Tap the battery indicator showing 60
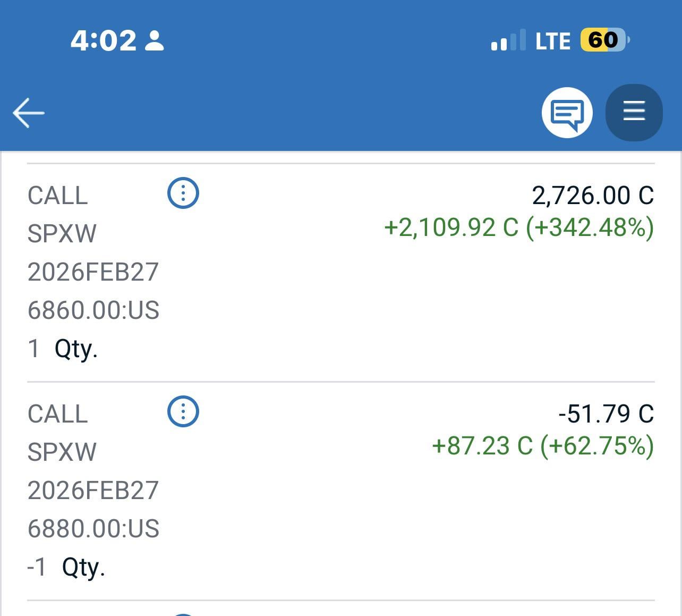The width and height of the screenshot is (682, 616). [604, 40]
